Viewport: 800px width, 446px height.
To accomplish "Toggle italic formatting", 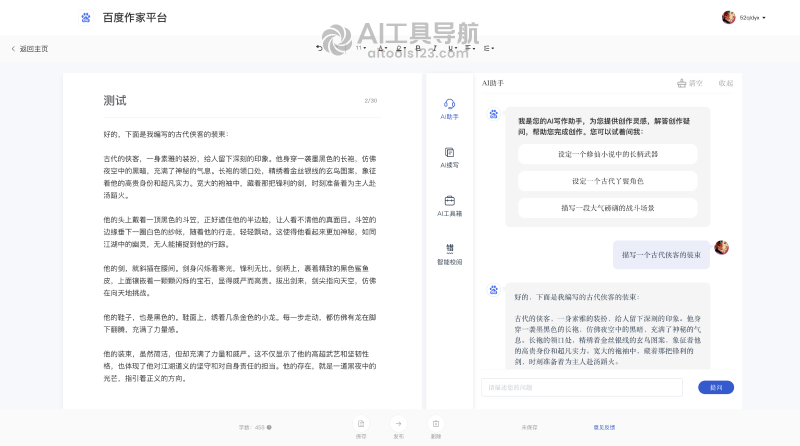I will pos(435,48).
